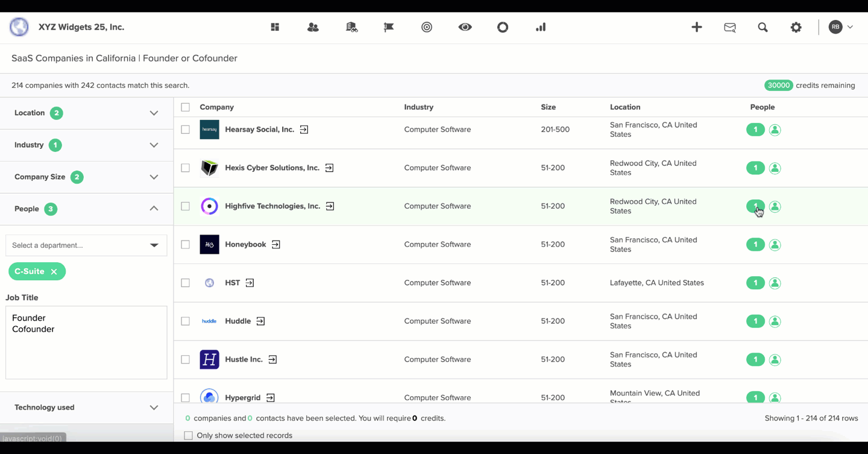Open the contacts people icon in top navigation
The image size is (868, 454).
(313, 27)
